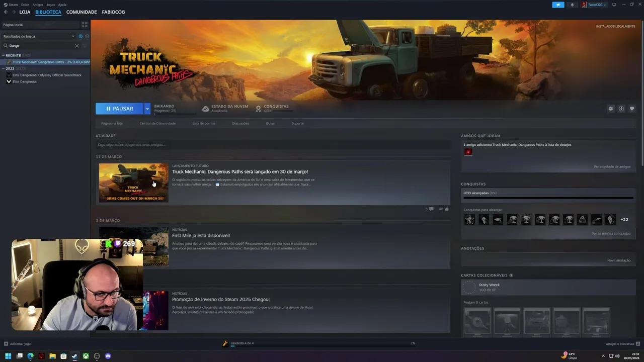
Task: Clear the library search with the X
Action: coord(77,46)
